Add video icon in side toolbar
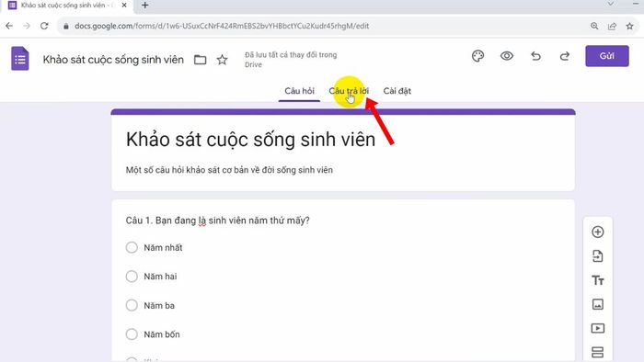This screenshot has width=644, height=362. (x=598, y=328)
